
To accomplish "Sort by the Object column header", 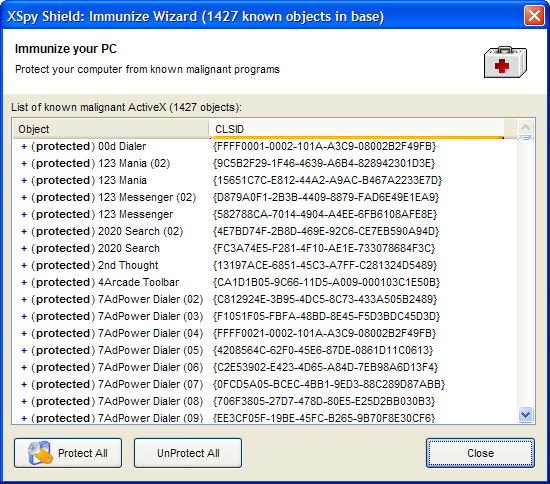I will tap(111, 129).
